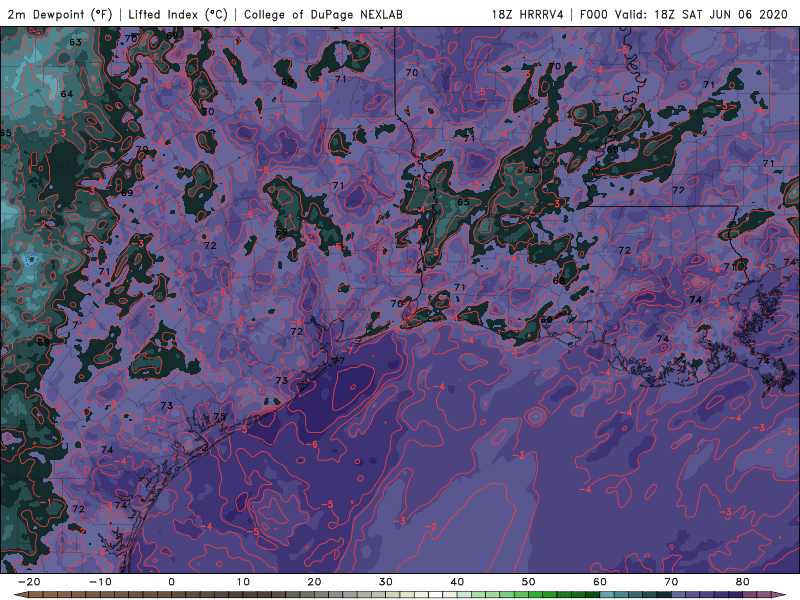Click the '77' dewpoint value near the coast
This screenshot has width=800, height=600.
pyautogui.click(x=339, y=361)
